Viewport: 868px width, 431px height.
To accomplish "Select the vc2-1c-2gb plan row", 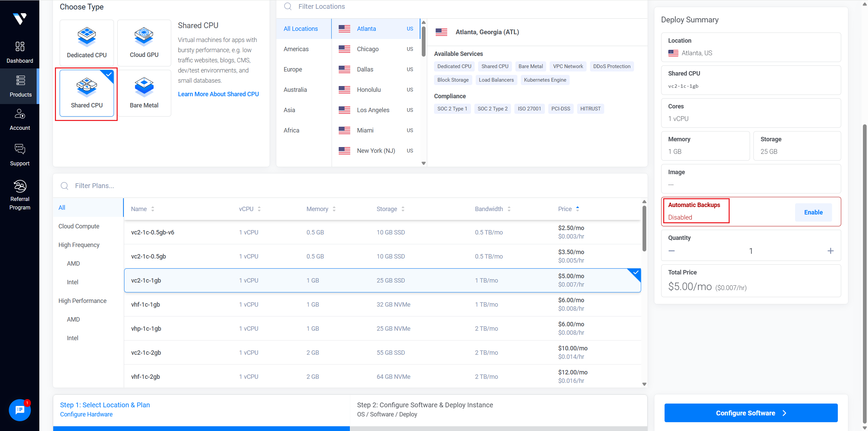I will point(382,353).
